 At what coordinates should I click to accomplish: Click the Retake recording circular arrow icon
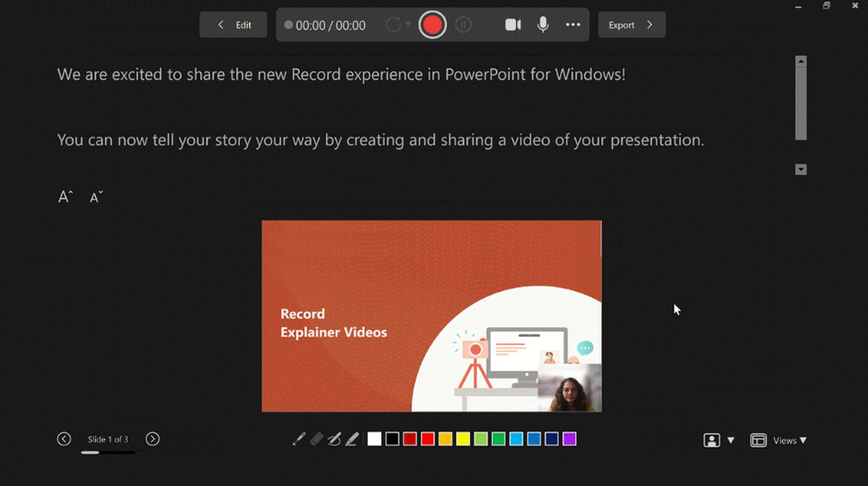(393, 24)
